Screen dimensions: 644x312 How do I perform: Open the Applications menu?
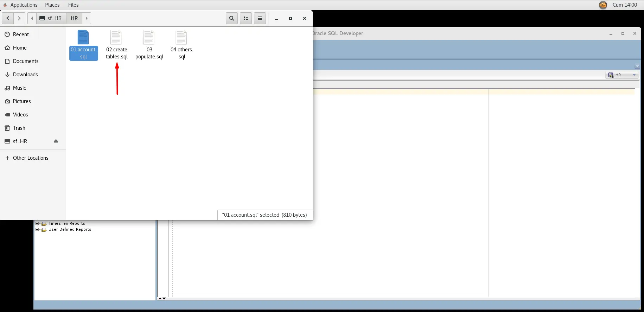point(24,5)
